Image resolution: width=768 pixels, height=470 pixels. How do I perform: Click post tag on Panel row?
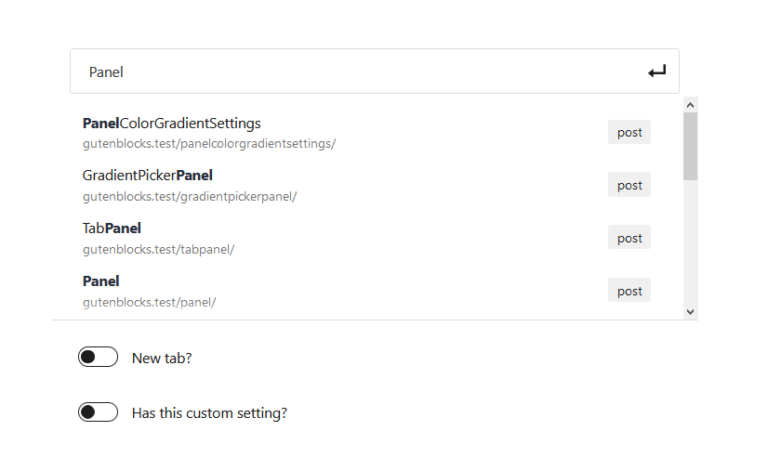pos(629,290)
